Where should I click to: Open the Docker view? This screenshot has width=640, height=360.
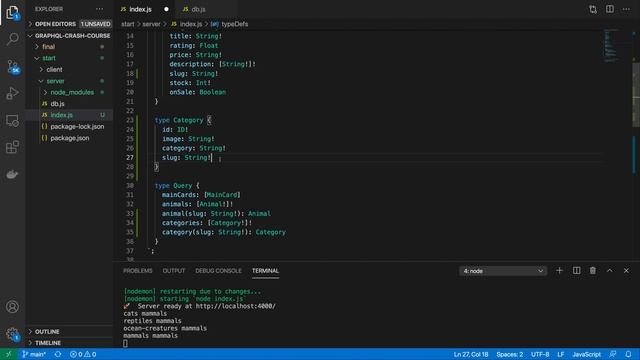click(12, 174)
